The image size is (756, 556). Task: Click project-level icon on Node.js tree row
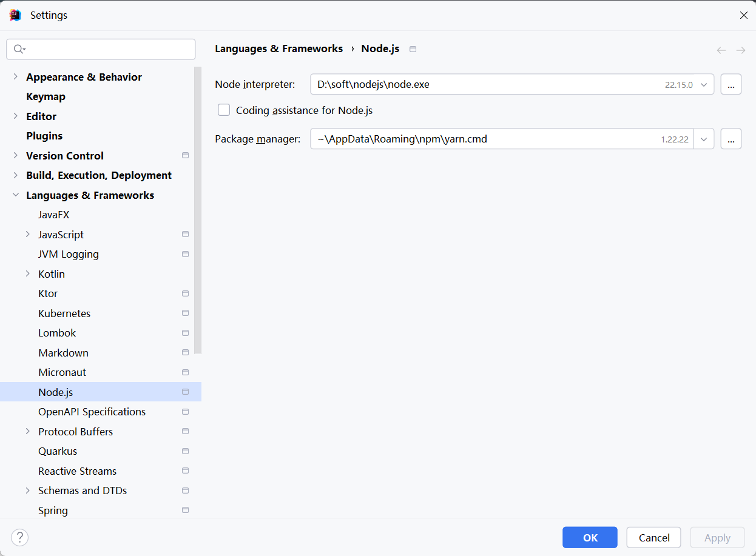click(x=186, y=392)
